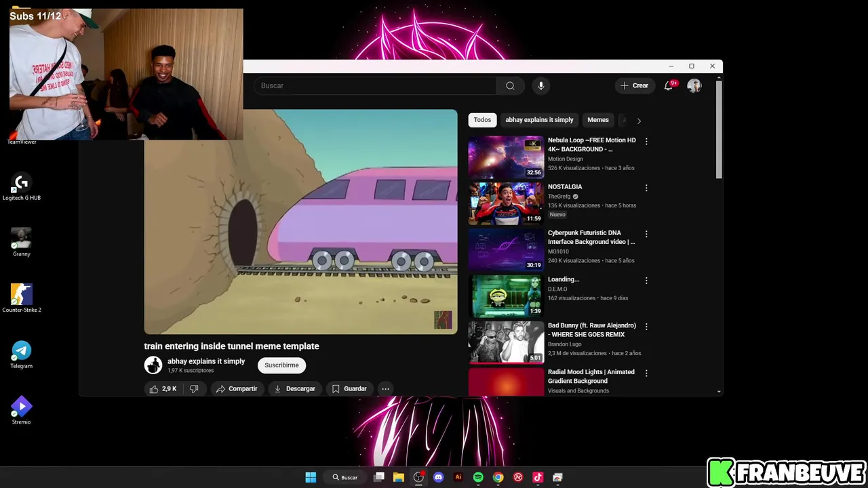The height and width of the screenshot is (488, 868).
Task: Click the Motion Design channel name
Action: pos(566,159)
